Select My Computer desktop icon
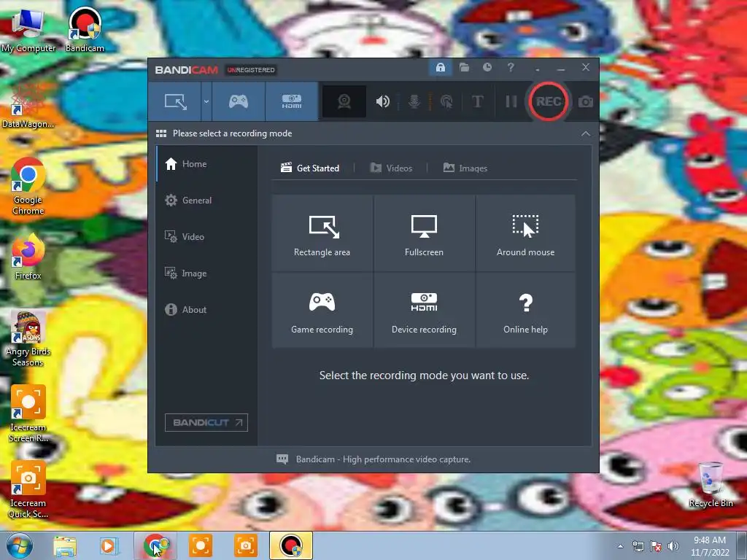 [x=28, y=30]
